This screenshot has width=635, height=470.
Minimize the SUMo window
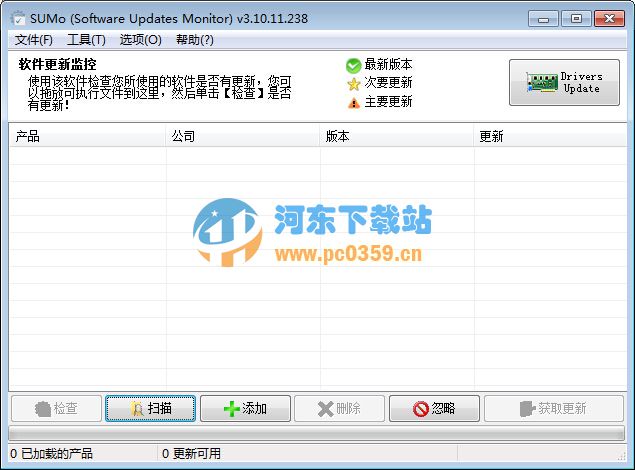(x=543, y=19)
